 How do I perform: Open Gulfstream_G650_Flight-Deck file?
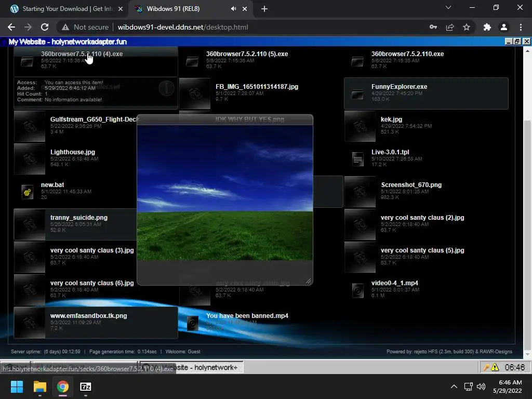pyautogui.click(x=94, y=119)
